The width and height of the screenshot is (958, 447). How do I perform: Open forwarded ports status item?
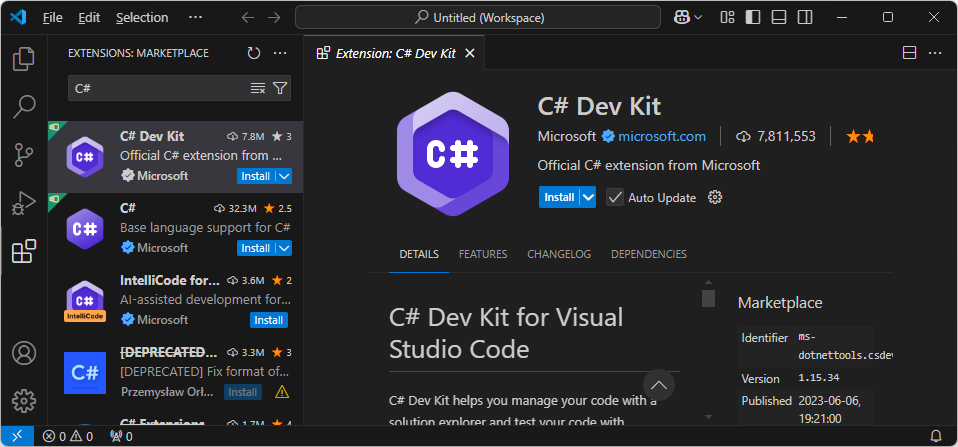121,436
